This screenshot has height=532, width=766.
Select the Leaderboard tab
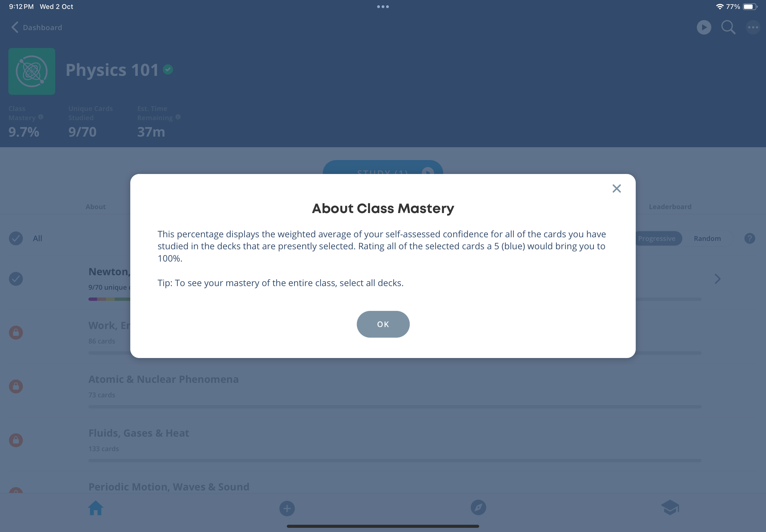coord(671,206)
